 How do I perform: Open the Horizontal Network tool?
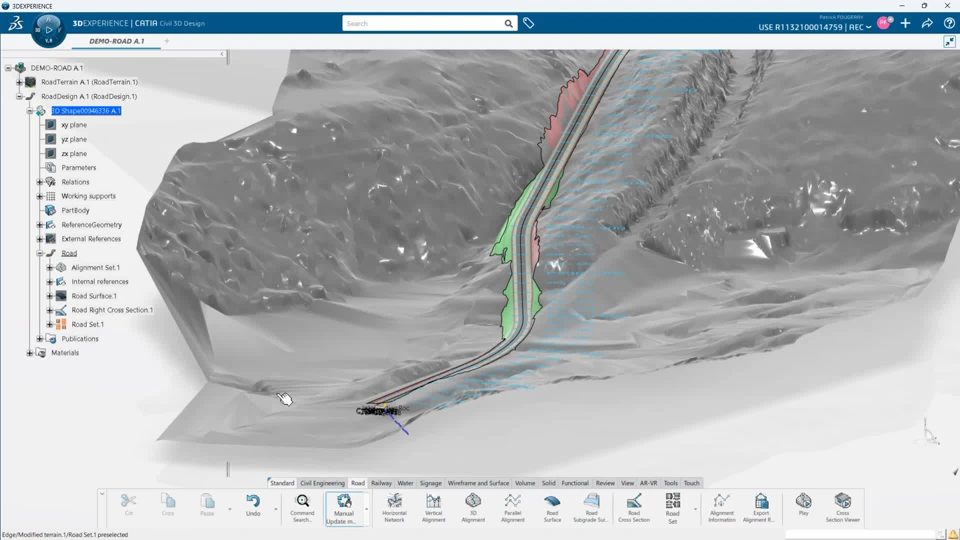click(394, 508)
